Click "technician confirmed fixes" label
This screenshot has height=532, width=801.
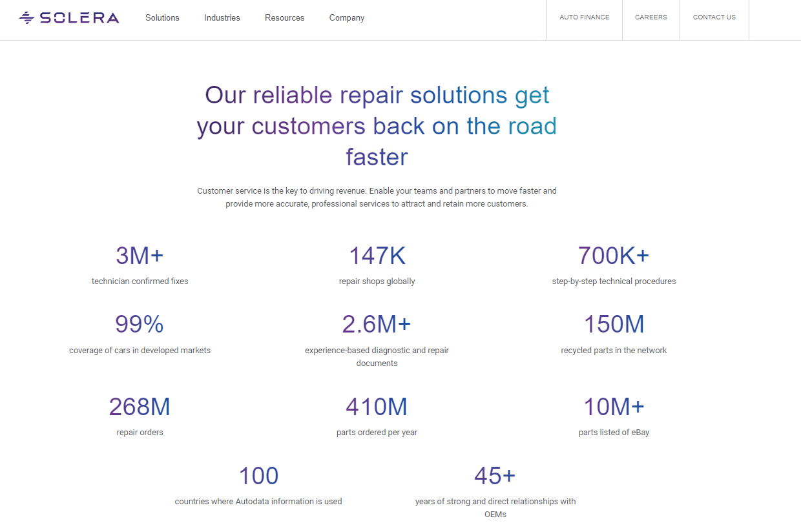[140, 281]
